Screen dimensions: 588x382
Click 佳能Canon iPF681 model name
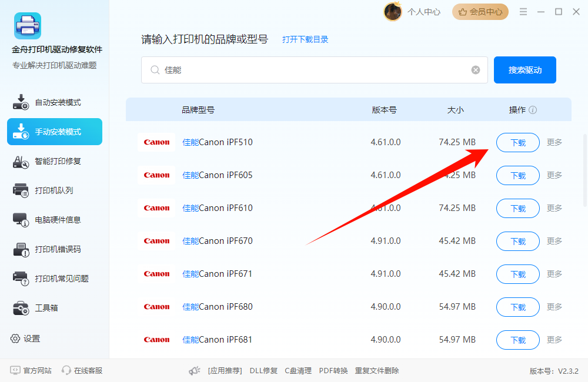pos(218,340)
